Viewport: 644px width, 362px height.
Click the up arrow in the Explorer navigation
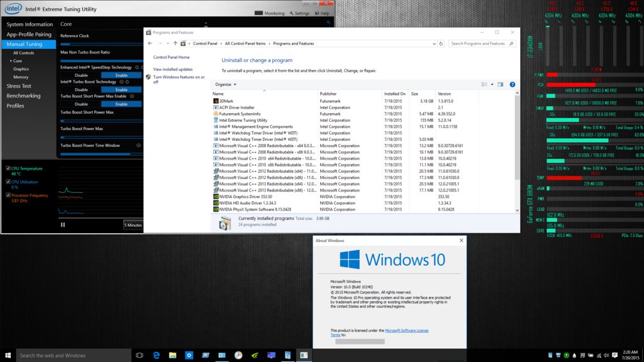175,43
